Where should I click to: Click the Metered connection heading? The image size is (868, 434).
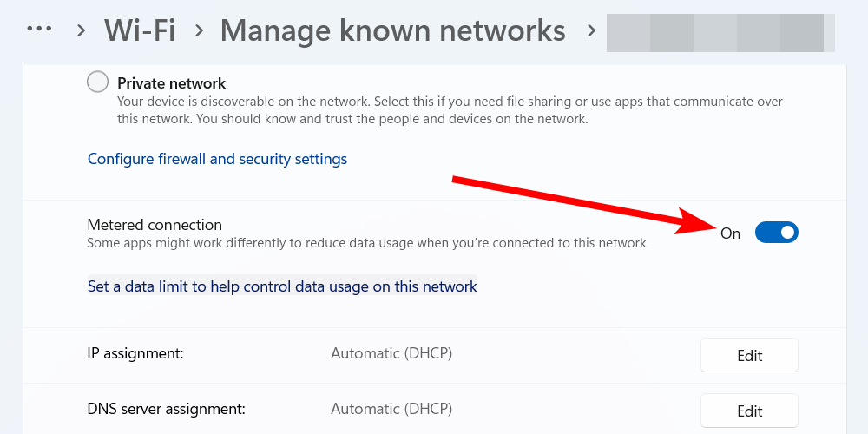(x=155, y=225)
